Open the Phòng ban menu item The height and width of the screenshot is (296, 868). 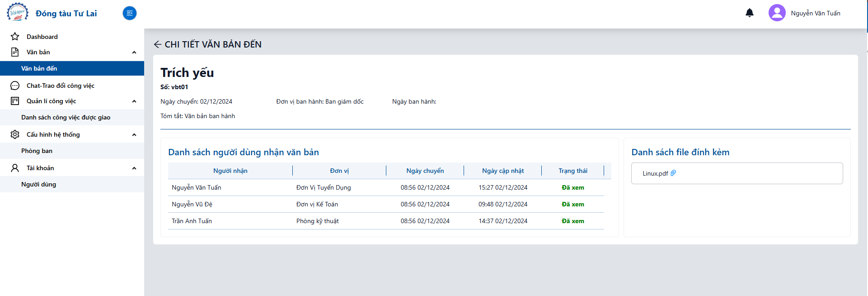72,151
